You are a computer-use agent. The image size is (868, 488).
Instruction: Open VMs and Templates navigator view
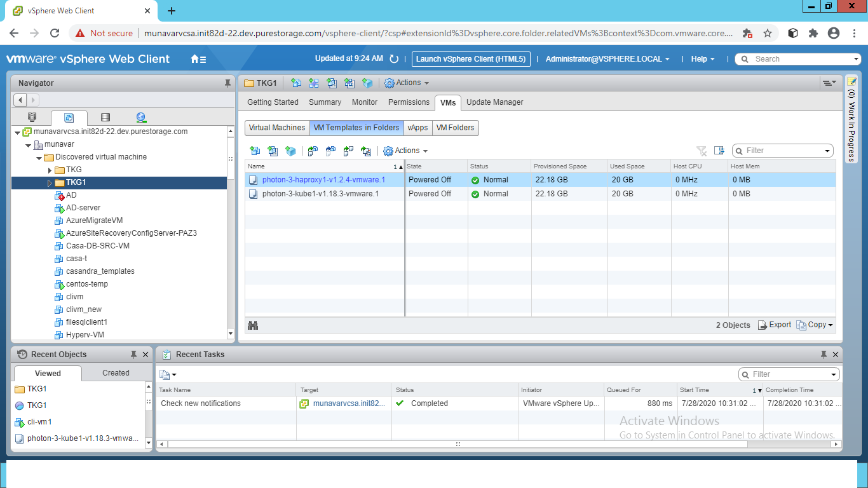[69, 118]
